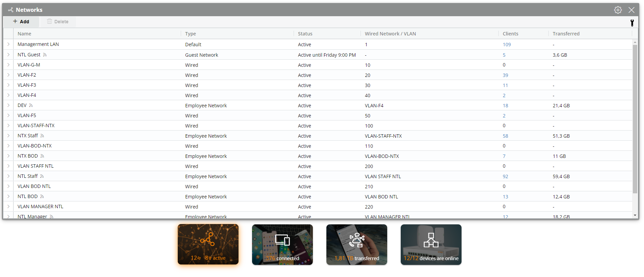The image size is (644, 277).
Task: Click the Wi-Fi icon beside DEV
Action: [x=31, y=105]
